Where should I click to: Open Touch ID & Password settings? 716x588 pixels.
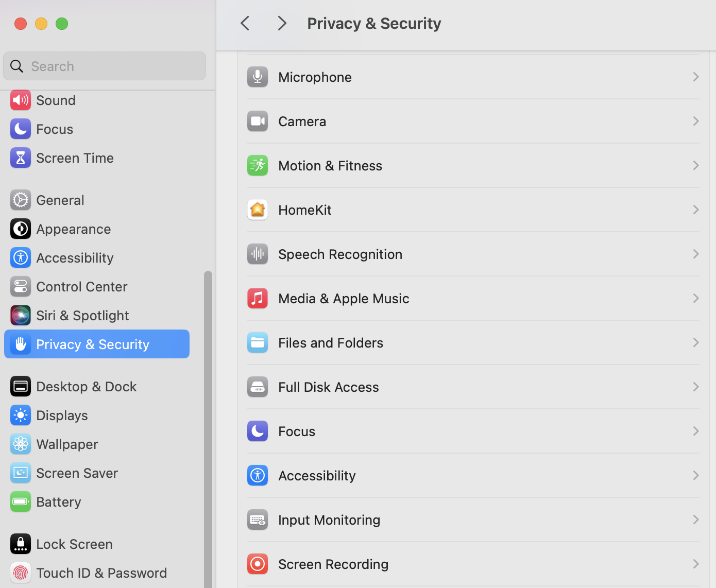(x=101, y=573)
